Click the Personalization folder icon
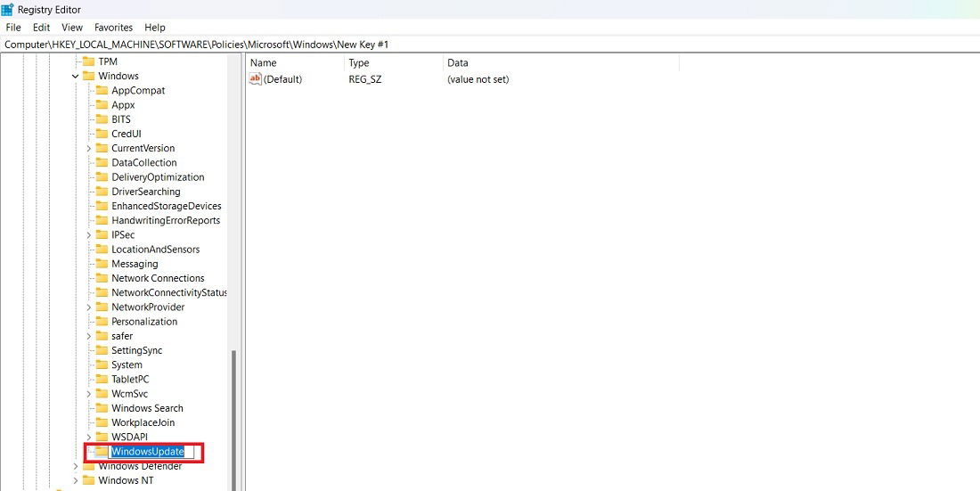This screenshot has height=491, width=980. [102, 322]
